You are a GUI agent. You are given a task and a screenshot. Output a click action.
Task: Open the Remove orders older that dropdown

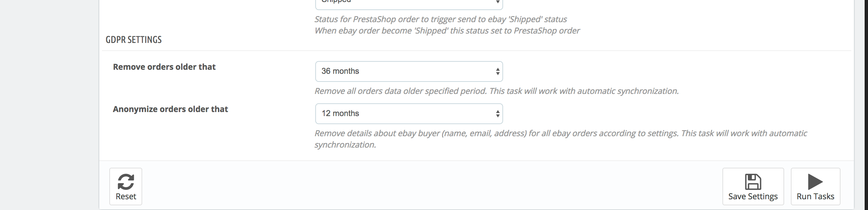pos(409,71)
